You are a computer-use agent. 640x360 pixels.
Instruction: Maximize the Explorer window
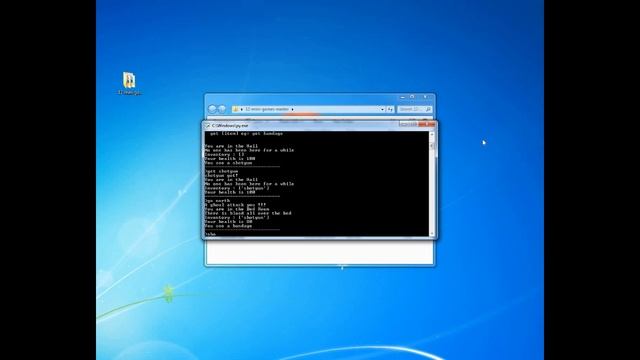click(x=412, y=97)
